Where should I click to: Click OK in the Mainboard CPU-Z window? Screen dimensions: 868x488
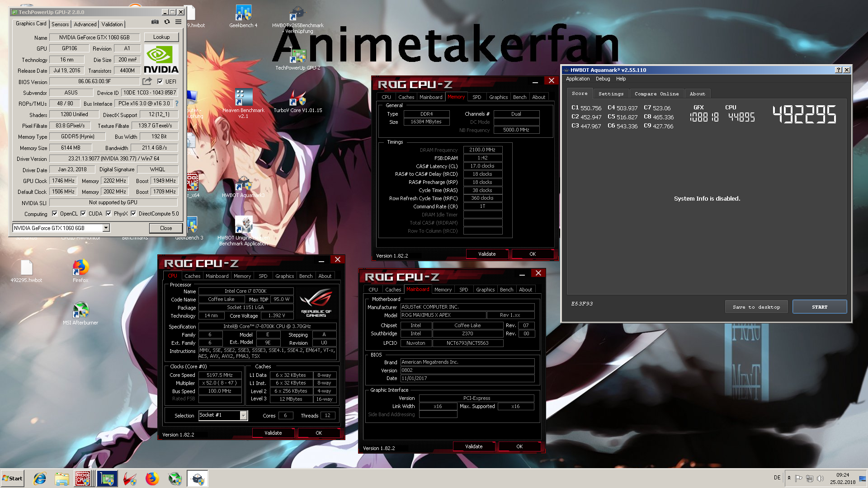[x=519, y=446]
